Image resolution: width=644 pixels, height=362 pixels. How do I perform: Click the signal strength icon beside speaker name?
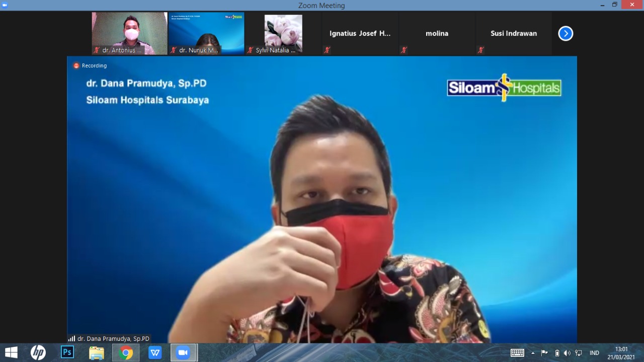coord(71,339)
